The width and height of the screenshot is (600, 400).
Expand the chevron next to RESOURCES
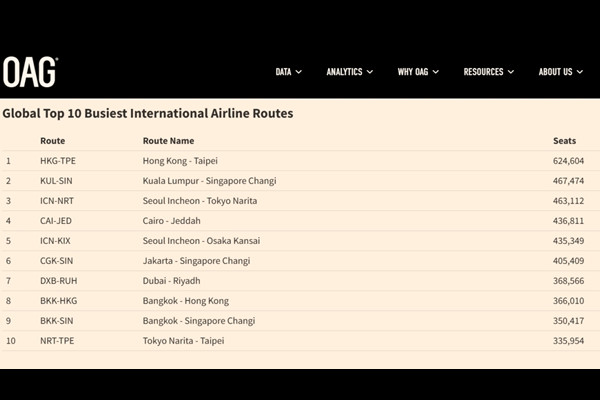click(x=511, y=72)
